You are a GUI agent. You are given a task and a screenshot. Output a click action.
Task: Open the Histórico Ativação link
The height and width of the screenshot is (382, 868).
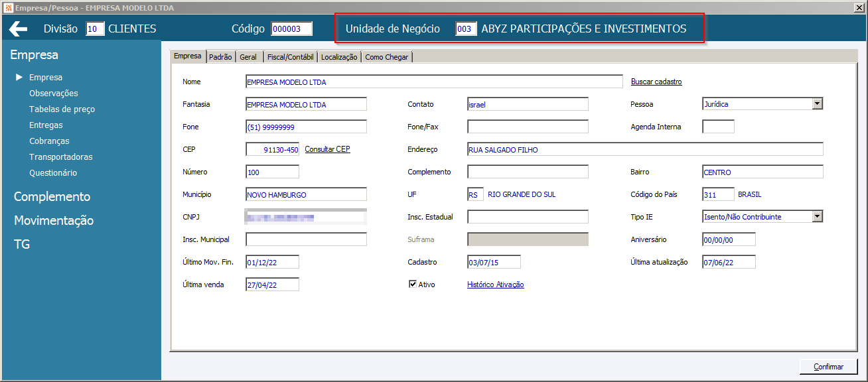coord(496,285)
